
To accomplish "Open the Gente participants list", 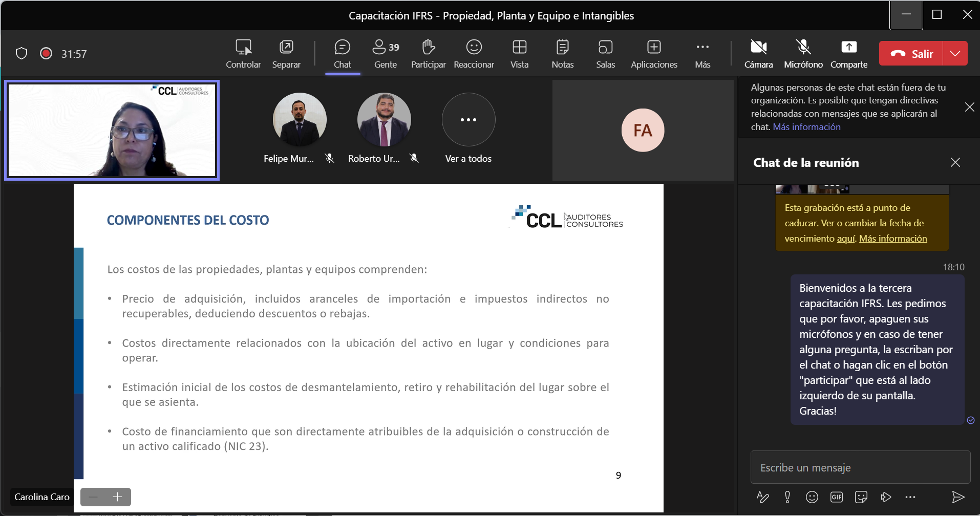I will coord(386,54).
